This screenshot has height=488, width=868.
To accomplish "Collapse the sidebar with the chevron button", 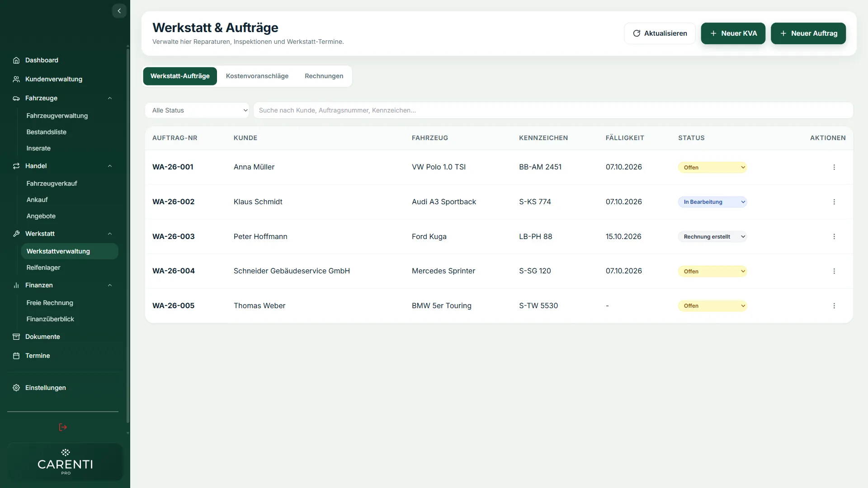I will click(119, 11).
